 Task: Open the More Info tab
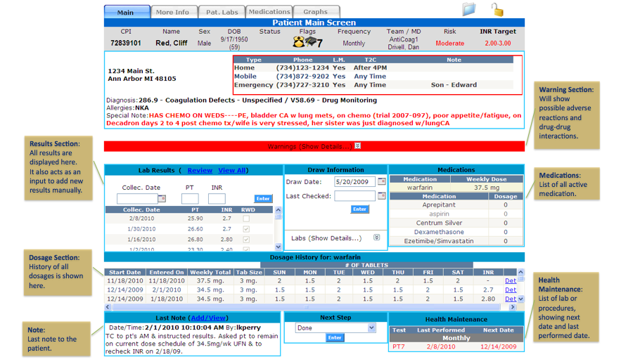(173, 12)
